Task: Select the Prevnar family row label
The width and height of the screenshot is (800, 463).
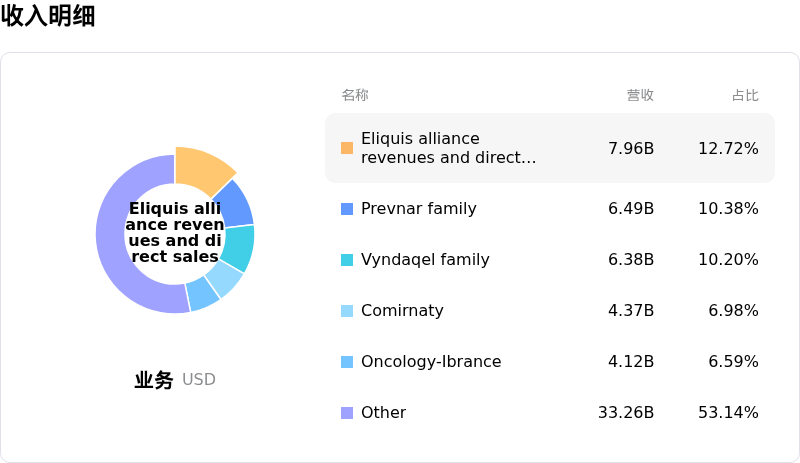Action: tap(419, 209)
